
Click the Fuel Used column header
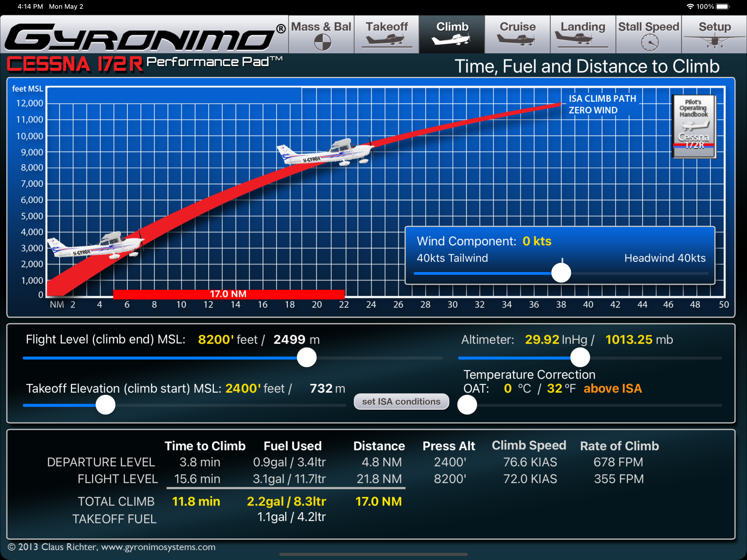[293, 446]
